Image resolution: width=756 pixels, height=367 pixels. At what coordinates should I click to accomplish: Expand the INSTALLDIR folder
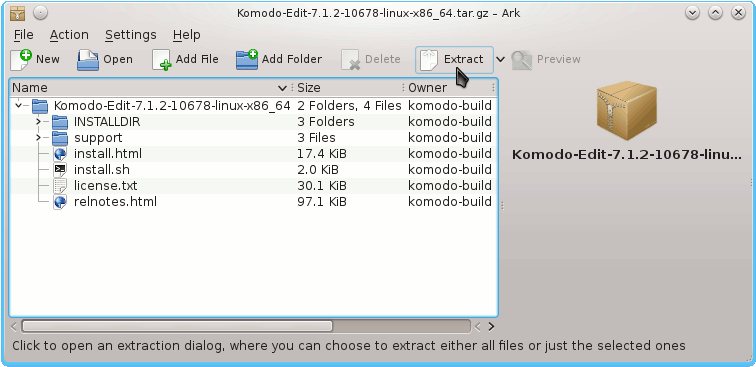click(39, 122)
